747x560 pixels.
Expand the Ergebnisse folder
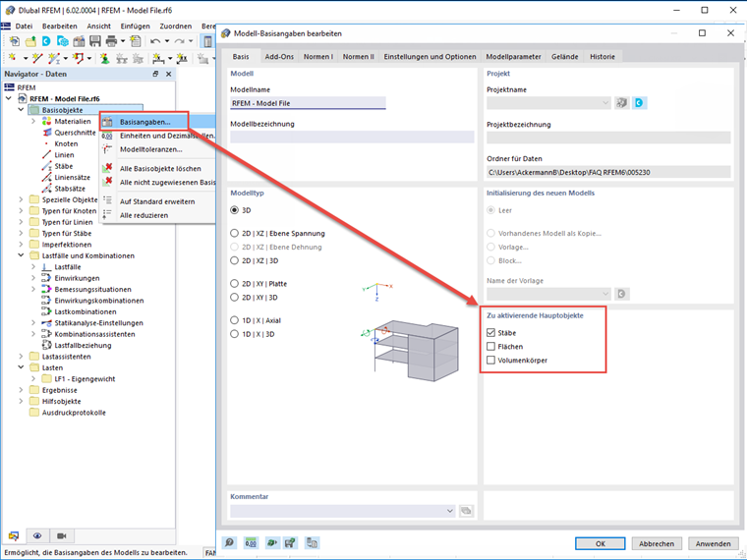pyautogui.click(x=21, y=390)
